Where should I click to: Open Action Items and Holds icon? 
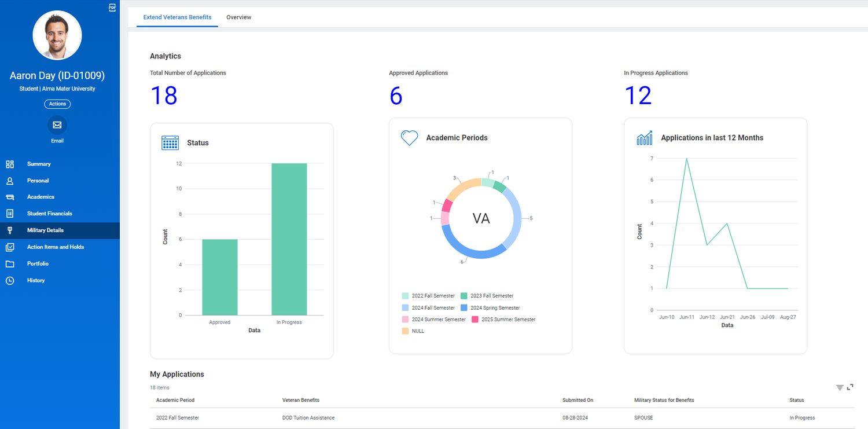(10, 247)
